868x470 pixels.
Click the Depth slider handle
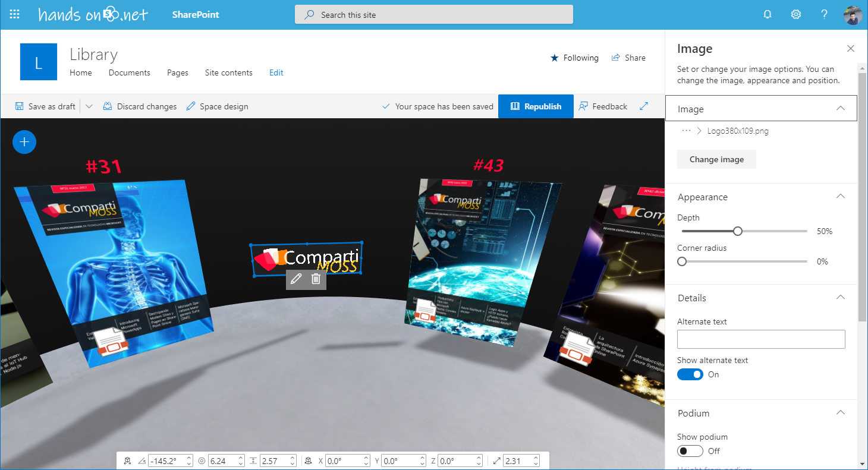[x=738, y=231]
